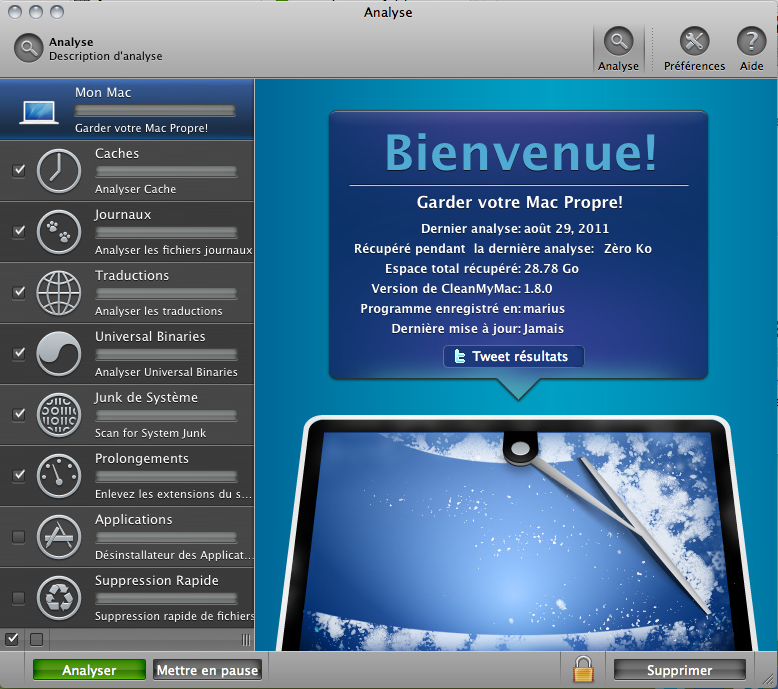Uncheck the Traductions checkbox
The width and height of the screenshot is (778, 689).
click(19, 293)
